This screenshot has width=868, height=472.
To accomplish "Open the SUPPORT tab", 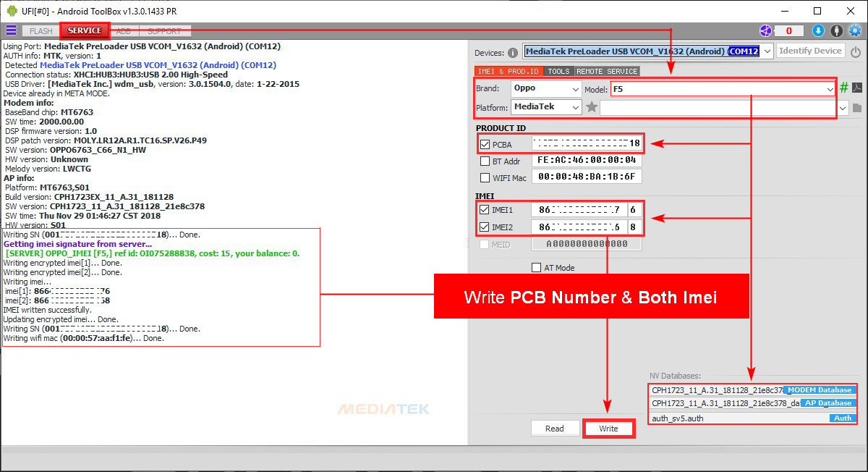I will (165, 31).
